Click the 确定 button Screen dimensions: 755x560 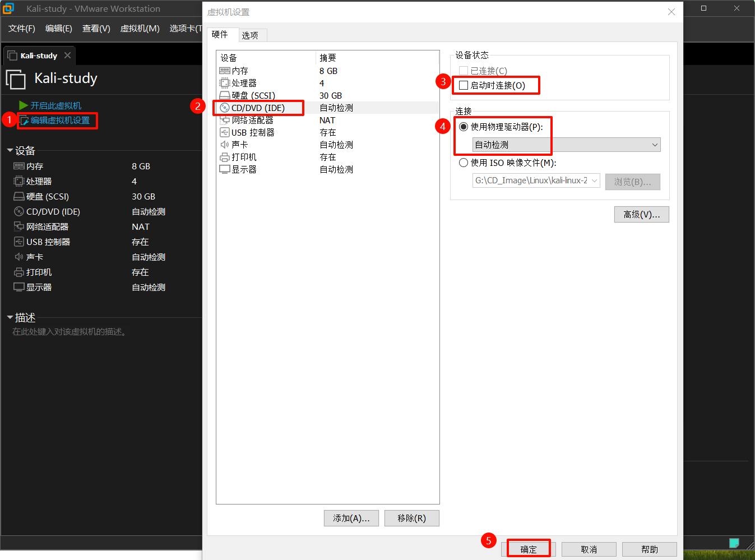(x=529, y=549)
